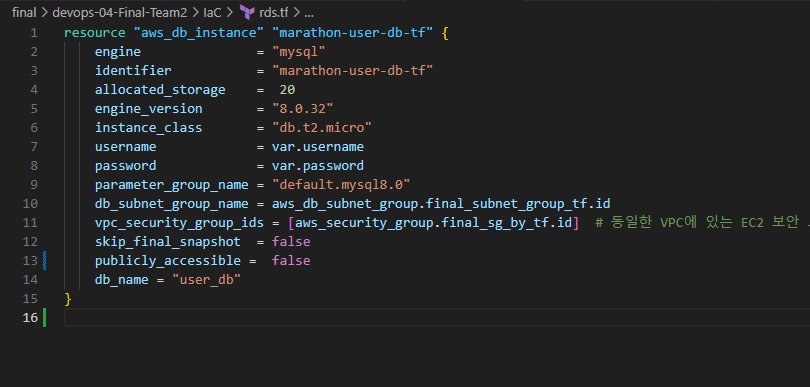Click the "mysql" value on line 2

(x=299, y=52)
